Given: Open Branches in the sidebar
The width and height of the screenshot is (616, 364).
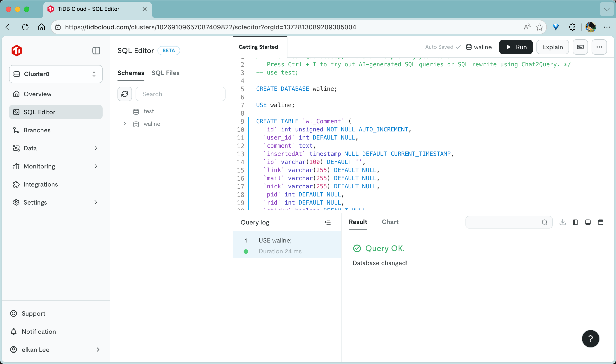Looking at the screenshot, I should (x=37, y=130).
